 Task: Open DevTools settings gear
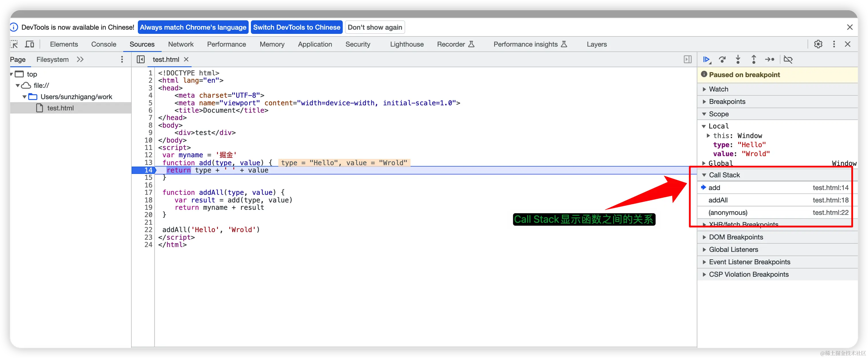pyautogui.click(x=818, y=44)
